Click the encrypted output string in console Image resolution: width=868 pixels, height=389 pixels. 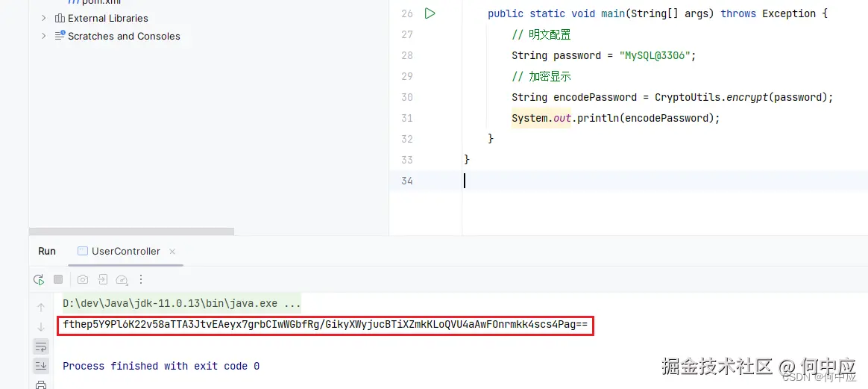325,325
